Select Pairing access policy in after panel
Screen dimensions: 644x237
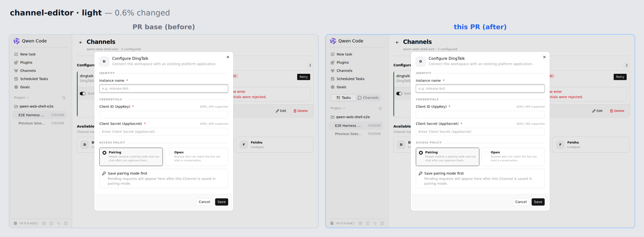point(447,157)
